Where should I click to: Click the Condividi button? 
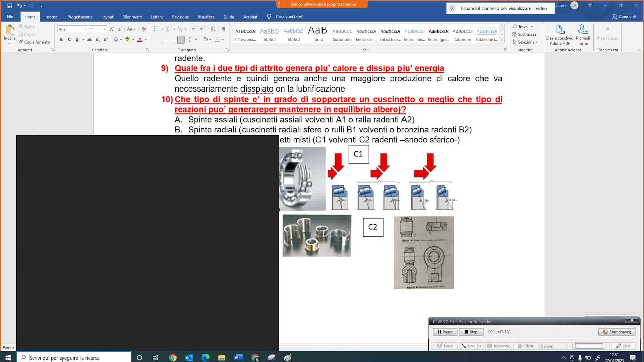point(624,17)
